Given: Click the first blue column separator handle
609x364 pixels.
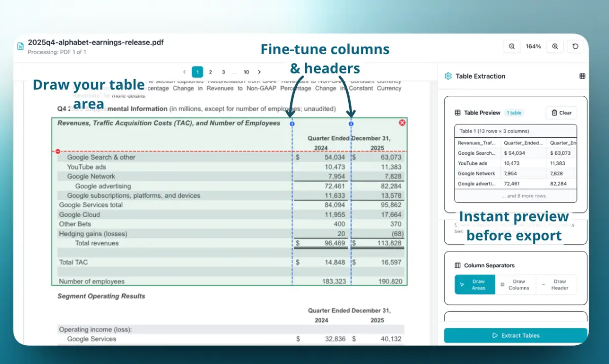Looking at the screenshot, I should click(x=292, y=124).
